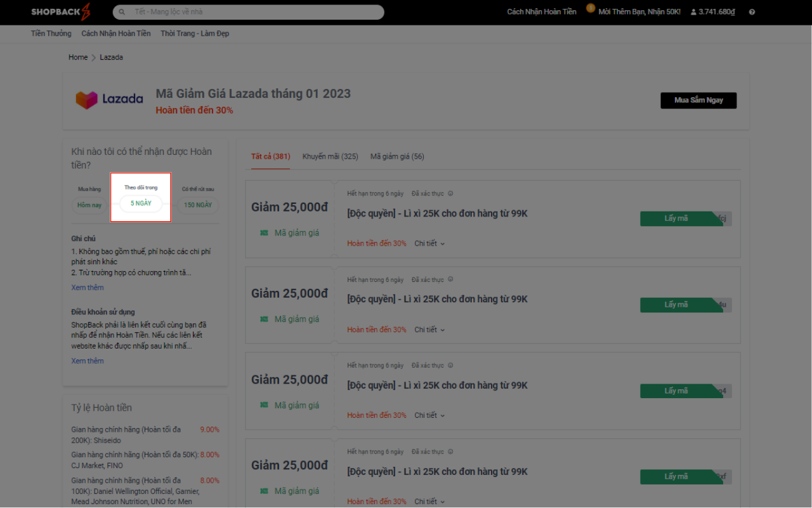Switch to the Mã giảm giá (56) tab
812x508 pixels.
pos(397,157)
